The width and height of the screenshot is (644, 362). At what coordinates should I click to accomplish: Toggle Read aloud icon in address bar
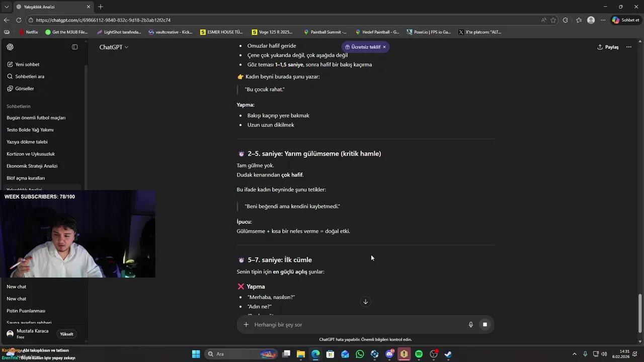point(544,20)
